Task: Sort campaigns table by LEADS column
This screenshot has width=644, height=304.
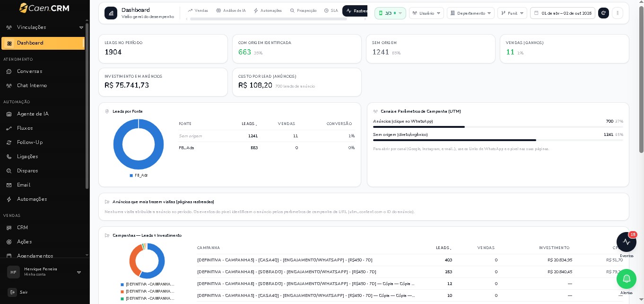Action: pyautogui.click(x=444, y=248)
